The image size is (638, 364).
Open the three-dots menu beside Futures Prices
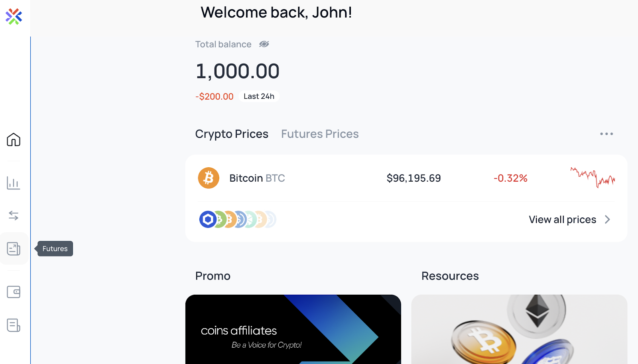(x=606, y=134)
